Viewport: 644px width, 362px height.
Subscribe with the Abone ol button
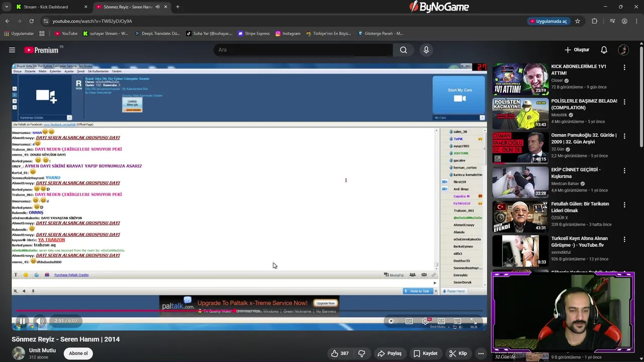[x=78, y=353]
